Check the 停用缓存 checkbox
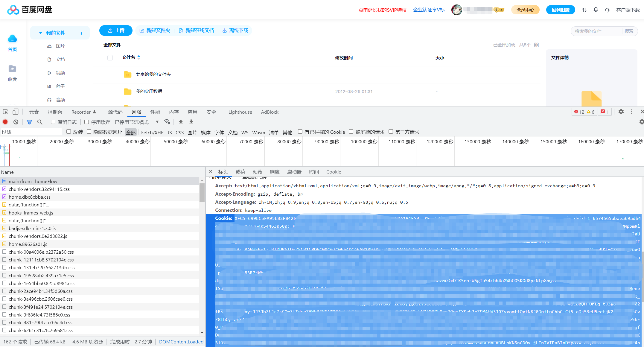This screenshot has width=644, height=347. click(x=86, y=122)
